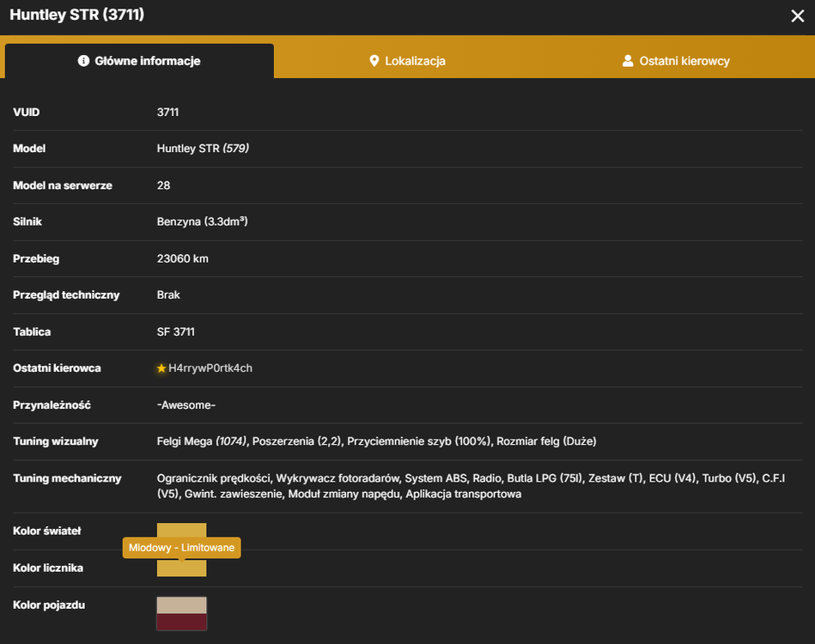Click the model value Huntley STR (579)
The width and height of the screenshot is (815, 644).
(203, 149)
